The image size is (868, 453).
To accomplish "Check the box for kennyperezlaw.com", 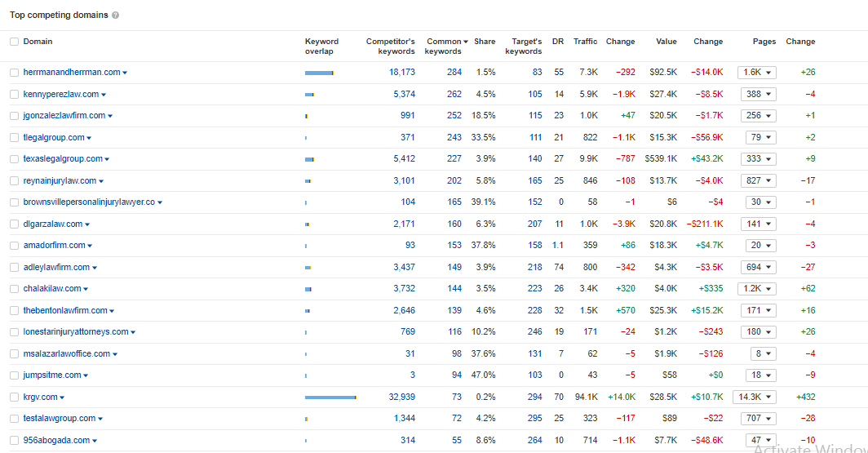I will (15, 94).
